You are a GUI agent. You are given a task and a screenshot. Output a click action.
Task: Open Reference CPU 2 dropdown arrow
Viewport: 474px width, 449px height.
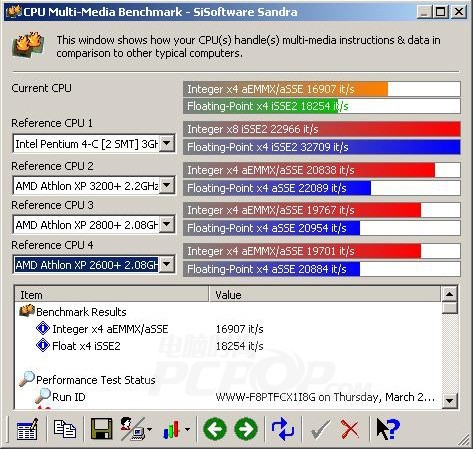[x=167, y=185]
